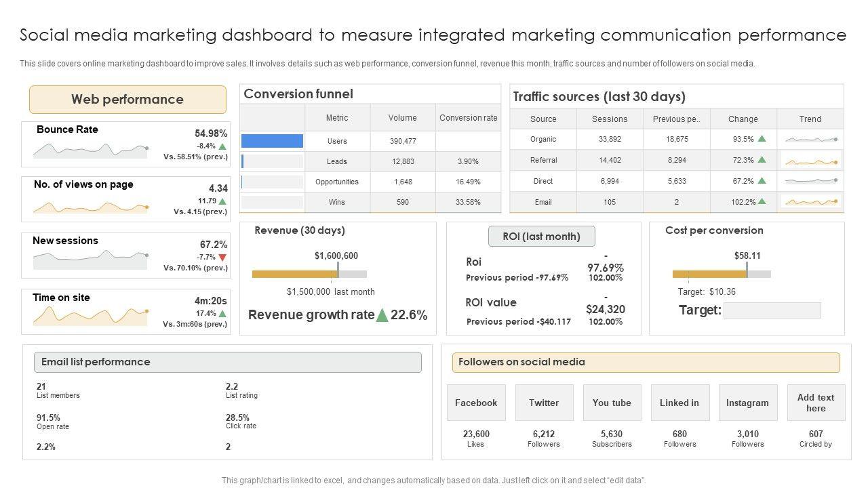Viewport: 868px width, 488px height.
Task: Click the Add text here box
Action: pyautogui.click(x=816, y=403)
